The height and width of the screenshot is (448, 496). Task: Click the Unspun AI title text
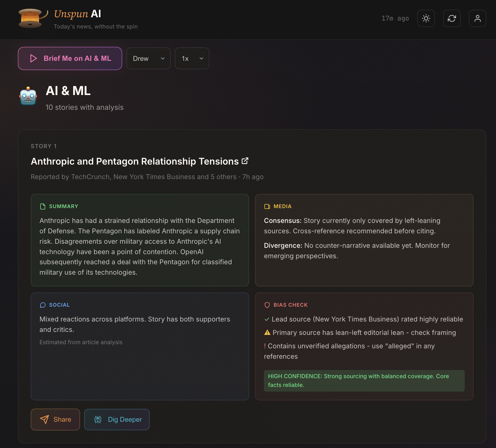78,14
